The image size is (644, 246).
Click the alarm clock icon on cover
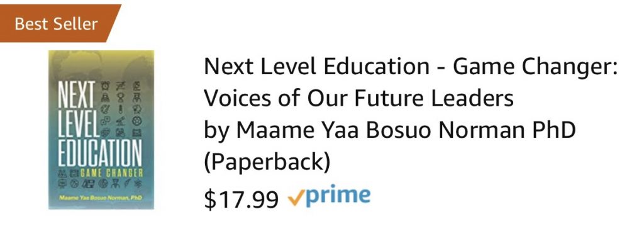(x=105, y=86)
